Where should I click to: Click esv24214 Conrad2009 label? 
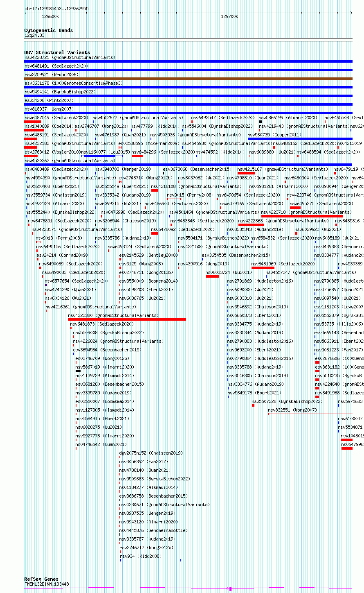[x=62, y=255]
